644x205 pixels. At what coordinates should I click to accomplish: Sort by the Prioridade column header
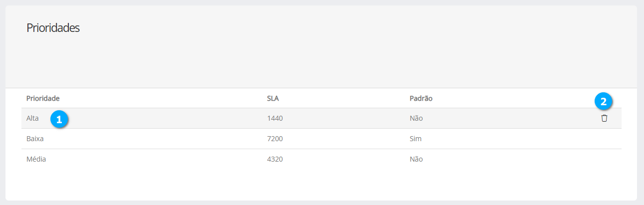point(43,98)
